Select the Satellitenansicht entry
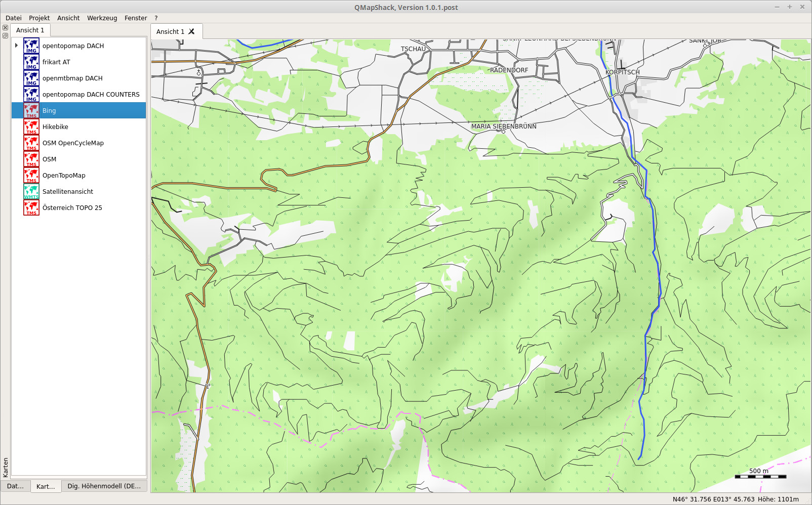Image resolution: width=812 pixels, height=505 pixels. click(x=79, y=191)
